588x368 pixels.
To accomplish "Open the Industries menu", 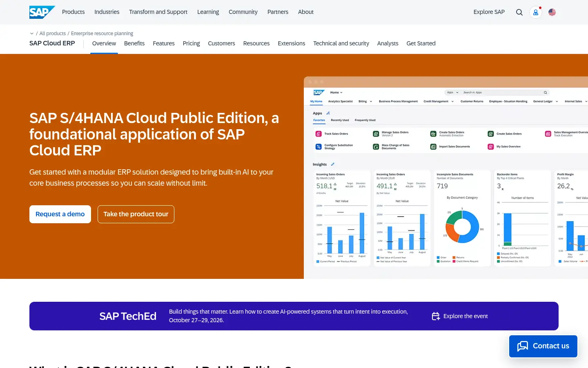I will point(107,12).
